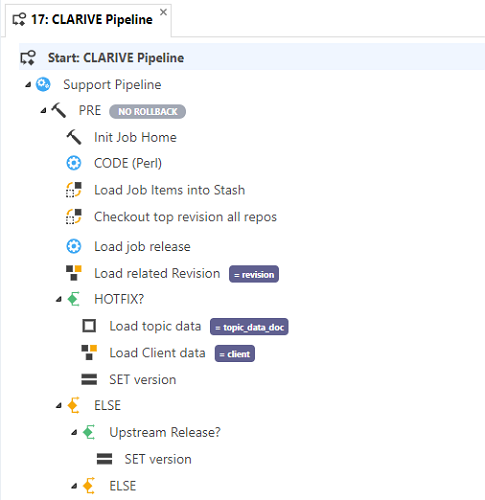The width and height of the screenshot is (485, 500).
Task: Click the blue gears icon of Support Pipeline
Action: 43,84
